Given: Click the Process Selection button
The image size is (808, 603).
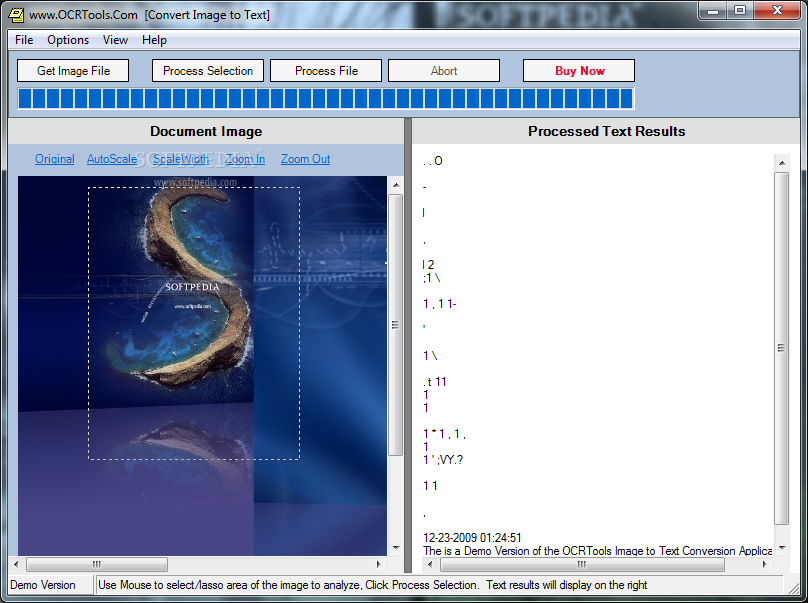Looking at the screenshot, I should 208,71.
